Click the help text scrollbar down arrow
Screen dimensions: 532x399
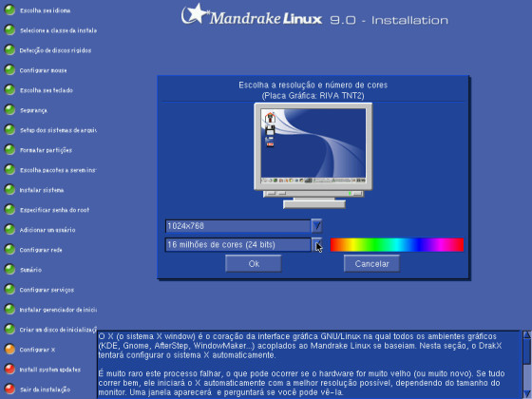pyautogui.click(x=527, y=394)
